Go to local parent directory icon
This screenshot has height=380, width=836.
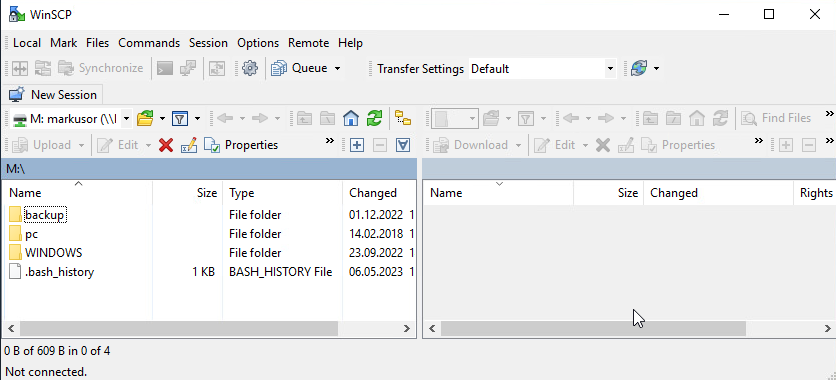[x=304, y=118]
